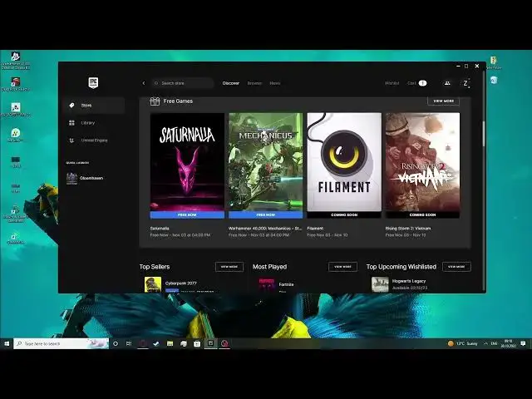532x399 pixels.
Task: Select the 'Rising Storm 2: Vietnam' title text
Action: (x=408, y=229)
